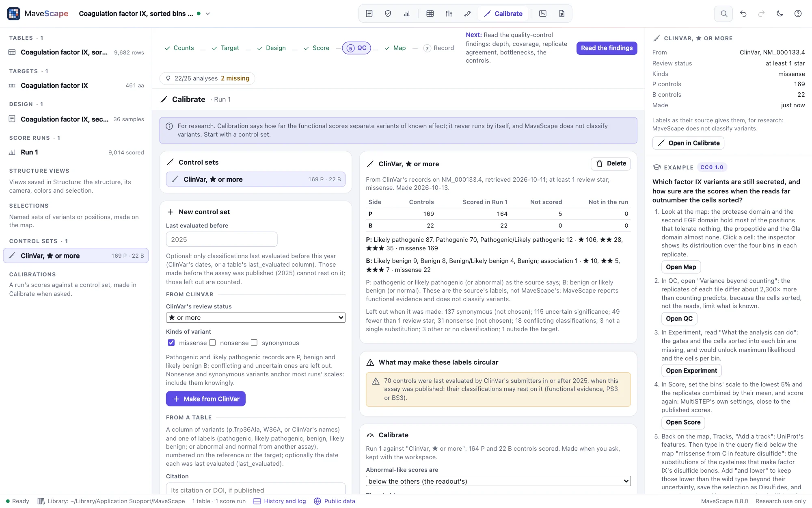
Task: Toggle dark mode moon icon
Action: (x=780, y=13)
